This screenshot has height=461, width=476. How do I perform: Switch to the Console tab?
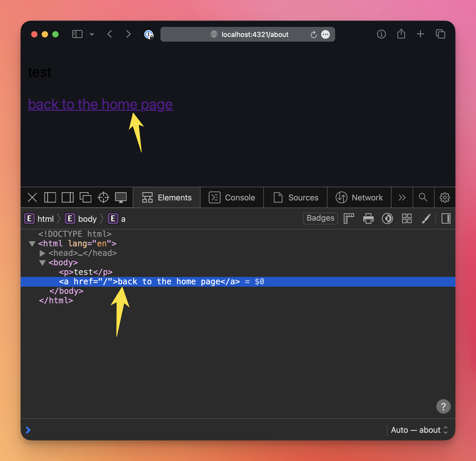point(232,198)
